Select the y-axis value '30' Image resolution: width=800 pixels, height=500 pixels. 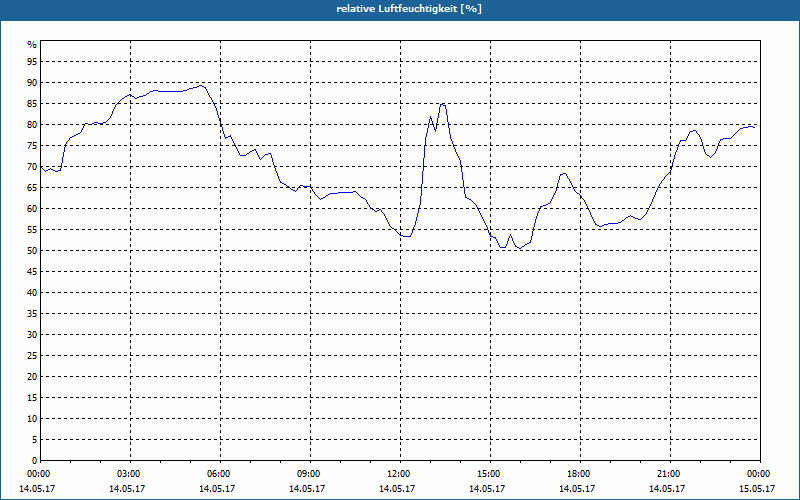tap(32, 335)
